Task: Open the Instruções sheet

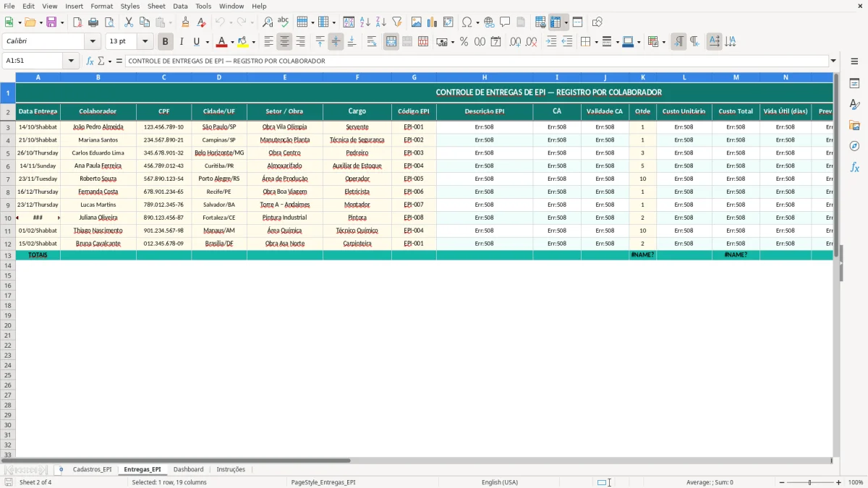Action: point(231,469)
